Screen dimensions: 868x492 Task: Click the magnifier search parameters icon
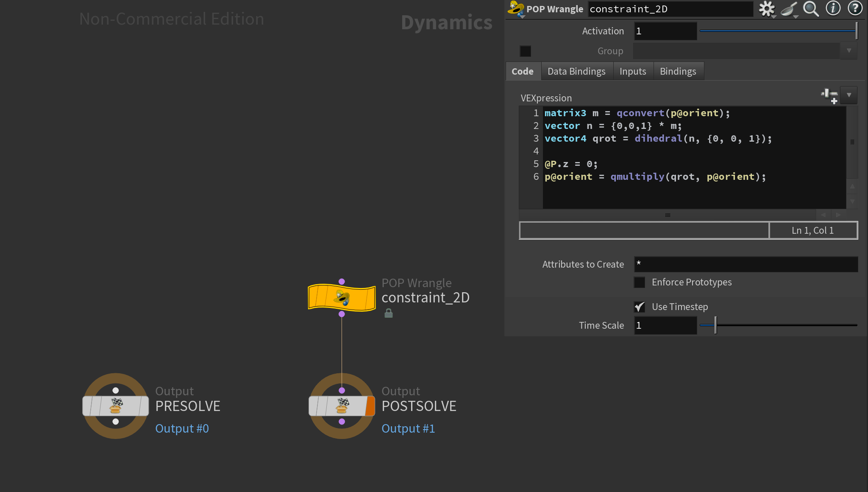(811, 8)
